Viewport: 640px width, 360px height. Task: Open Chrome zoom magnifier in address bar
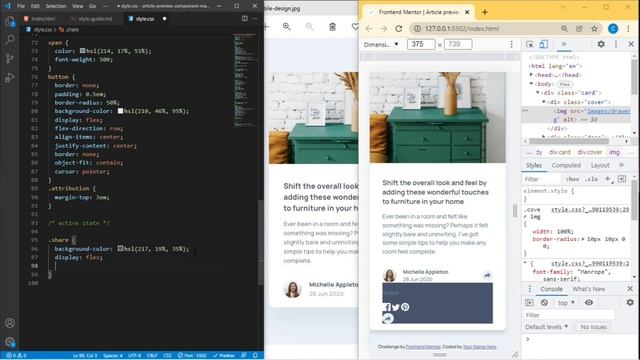(x=564, y=29)
